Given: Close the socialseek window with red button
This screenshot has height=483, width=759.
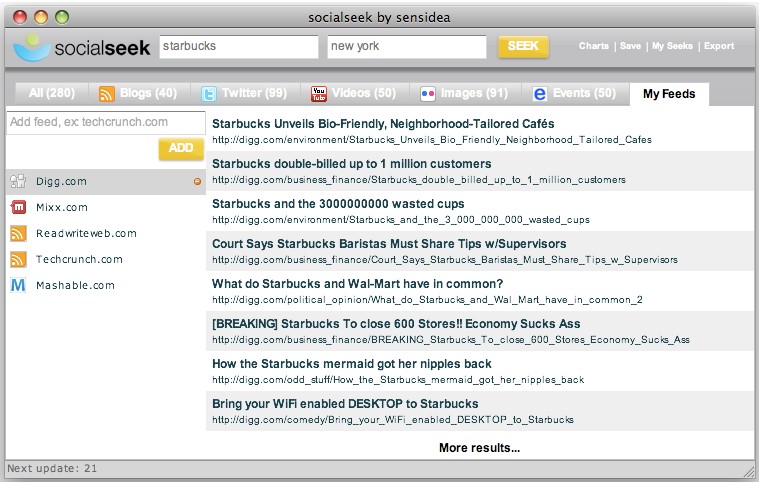Looking at the screenshot, I should pos(20,17).
